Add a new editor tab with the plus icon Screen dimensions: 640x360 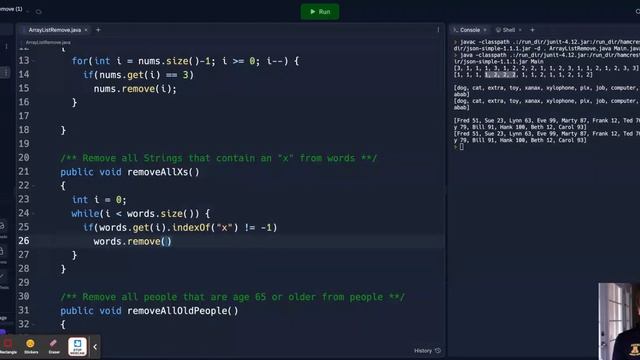click(98, 30)
